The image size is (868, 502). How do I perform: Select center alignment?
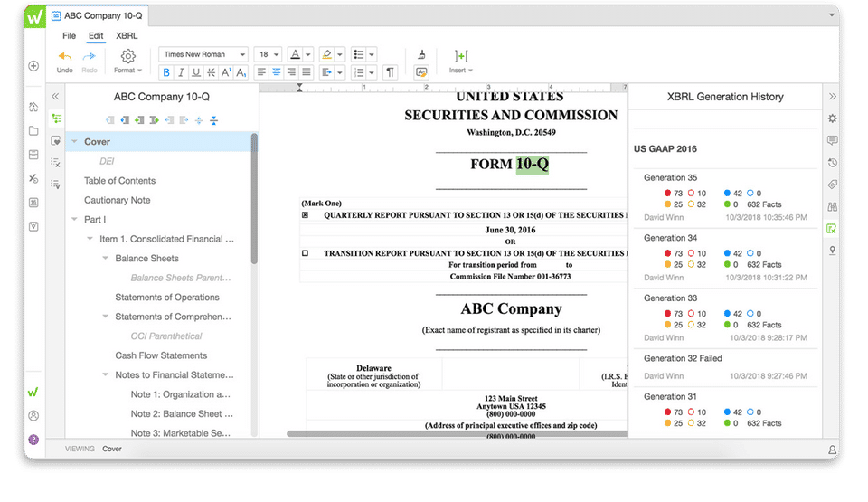(x=277, y=72)
